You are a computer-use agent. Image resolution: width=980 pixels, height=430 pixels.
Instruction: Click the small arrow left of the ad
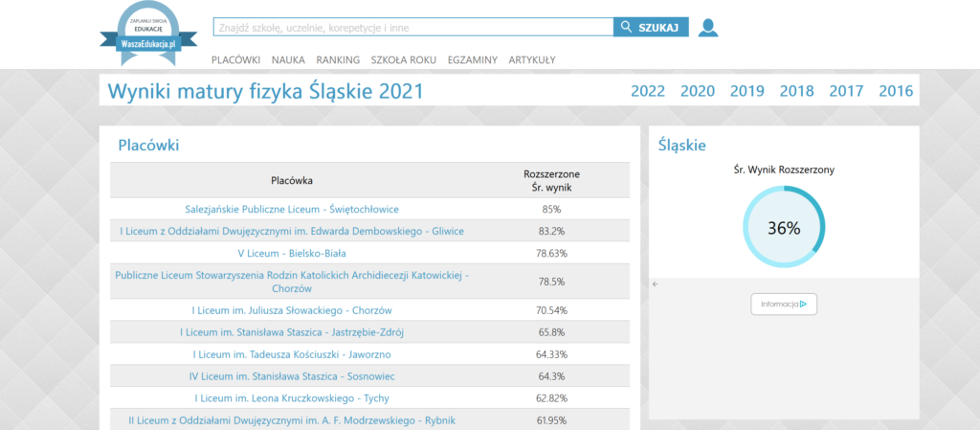coord(655,284)
